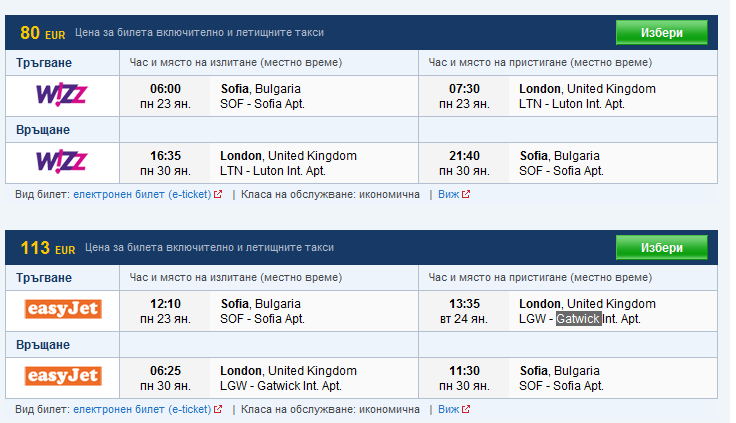Click the 06:00 Sofia departure time

(x=165, y=89)
